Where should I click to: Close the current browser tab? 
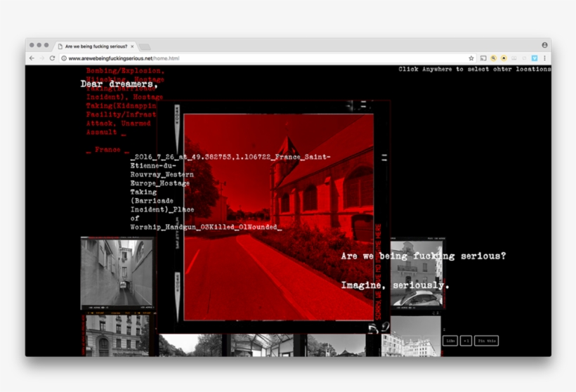coord(132,46)
